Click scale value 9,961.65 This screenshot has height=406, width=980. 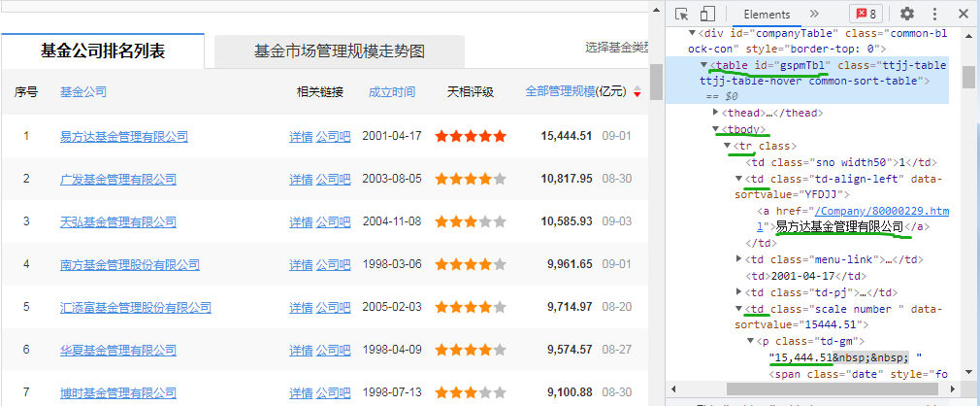pyautogui.click(x=570, y=264)
